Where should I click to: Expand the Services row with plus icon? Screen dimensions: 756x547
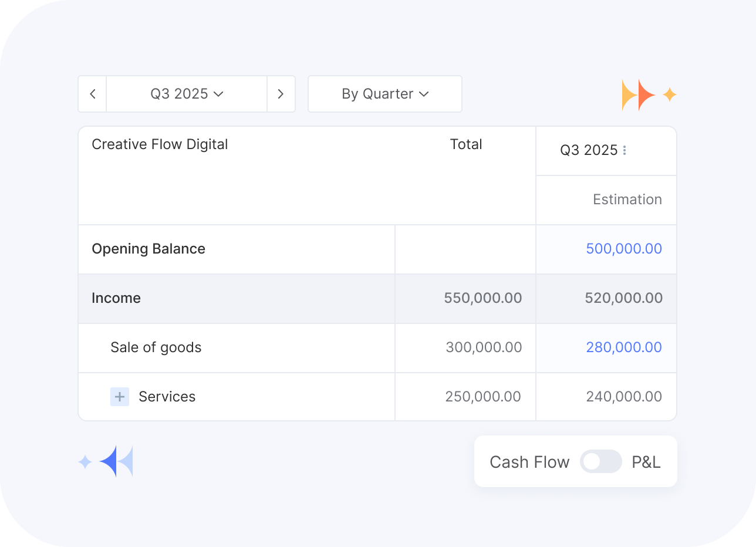click(x=120, y=397)
